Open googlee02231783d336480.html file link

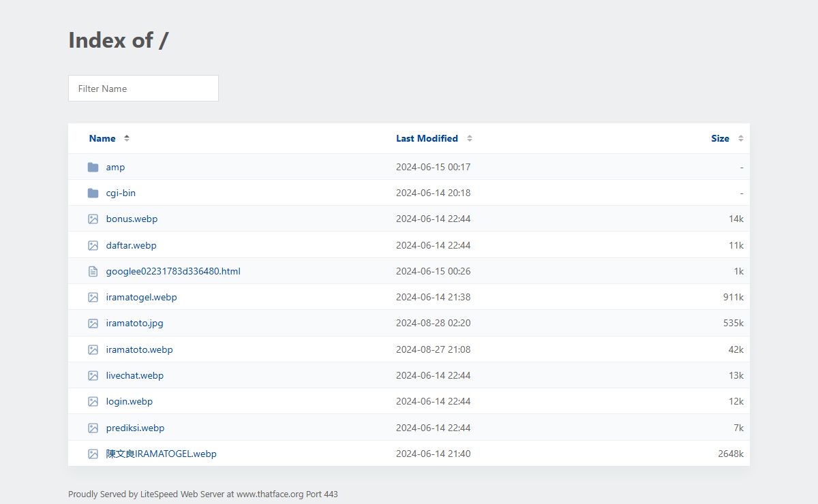(x=173, y=271)
